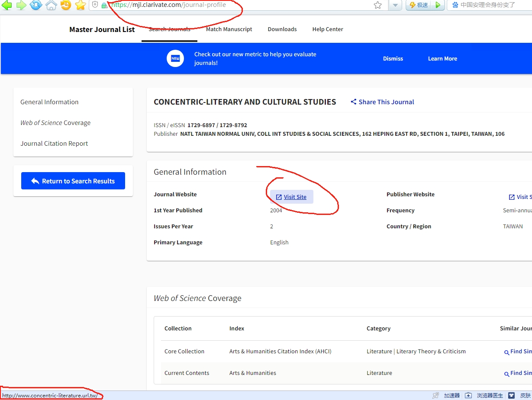Toggle the 极速 speed mode button
This screenshot has height=400, width=532.
coord(418,5)
